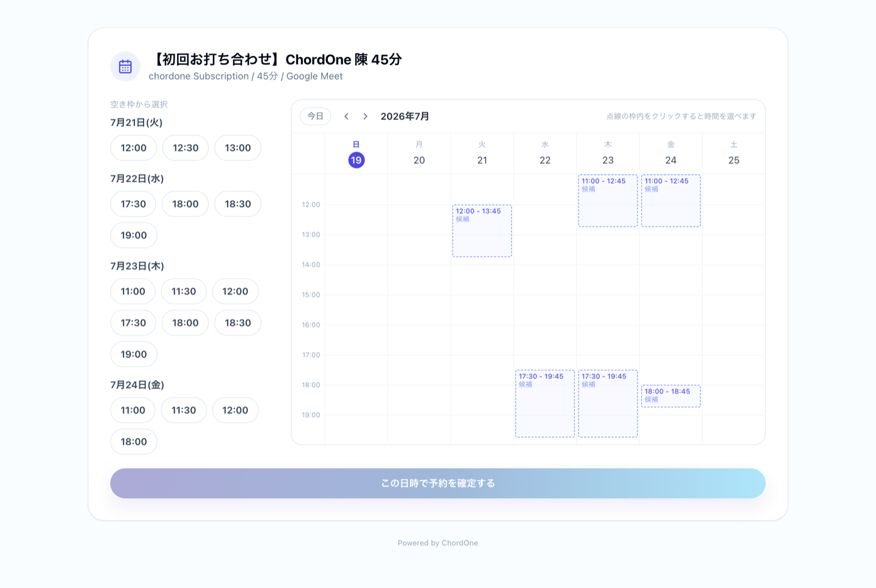Click Monday 20 column header
This screenshot has width=876, height=588.
pos(419,153)
